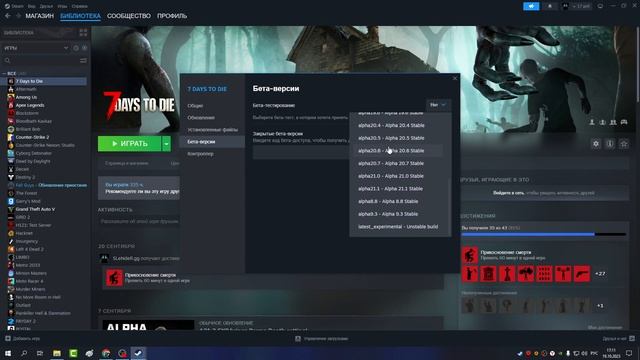The width and height of the screenshot is (640, 360).
Task: Open play options dropdown arrow
Action: [166, 144]
